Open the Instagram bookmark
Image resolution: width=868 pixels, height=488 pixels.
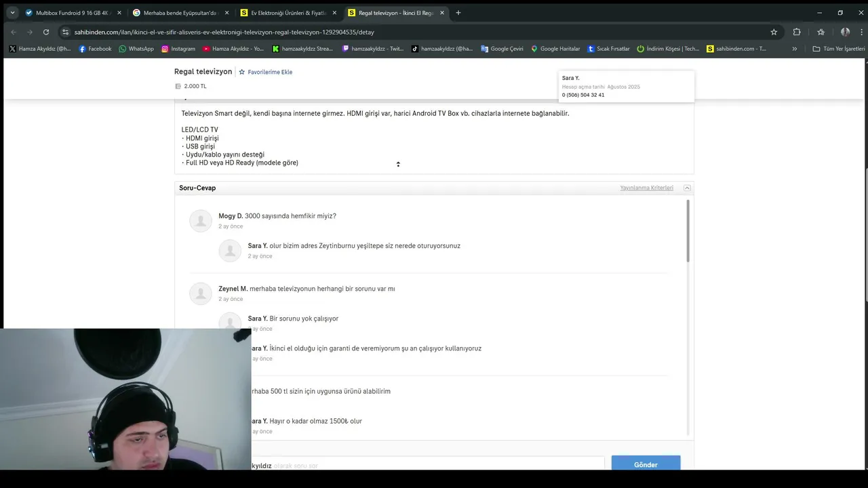click(x=178, y=49)
